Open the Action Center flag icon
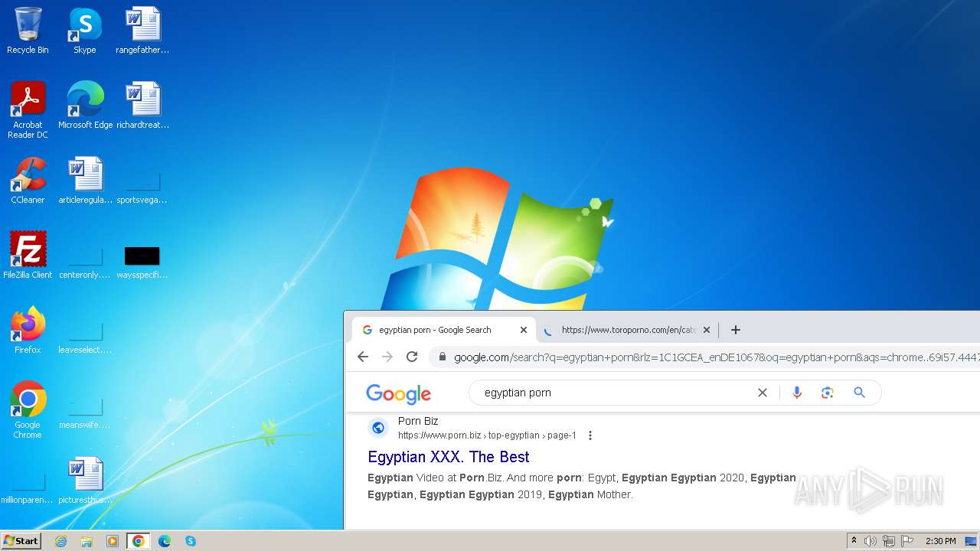The width and height of the screenshot is (980, 551). [907, 541]
